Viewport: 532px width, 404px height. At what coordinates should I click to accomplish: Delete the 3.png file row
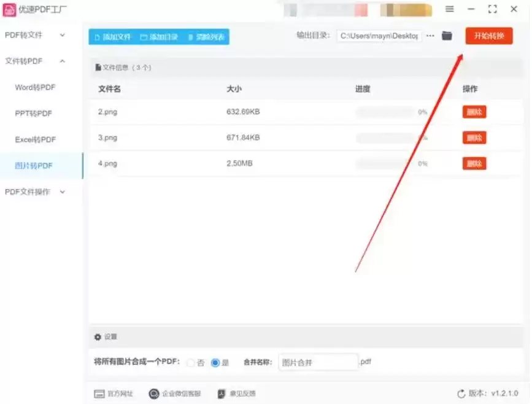click(x=474, y=138)
